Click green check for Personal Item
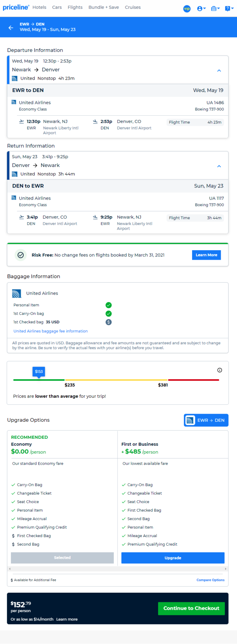 (109, 305)
